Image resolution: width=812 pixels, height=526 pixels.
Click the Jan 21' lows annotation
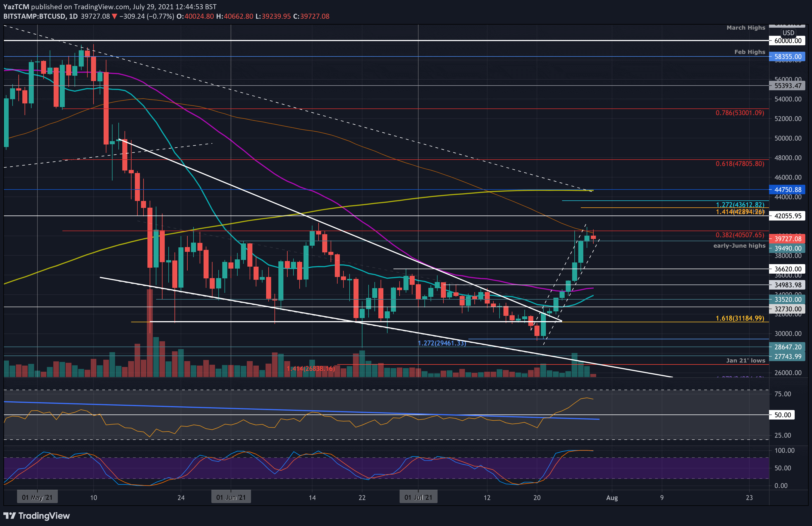pos(746,360)
